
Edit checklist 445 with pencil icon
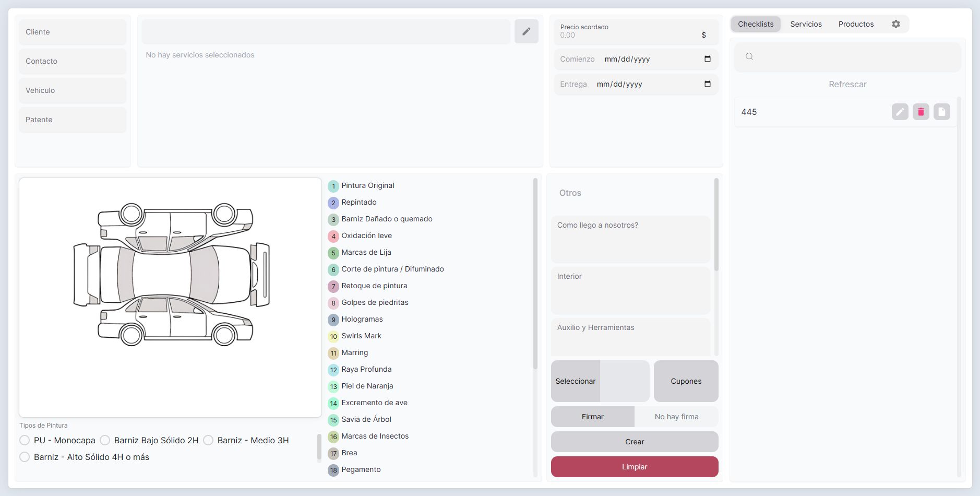(900, 112)
